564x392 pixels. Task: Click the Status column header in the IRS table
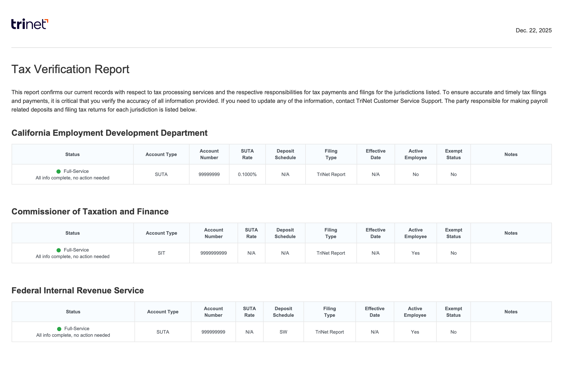[x=73, y=311]
